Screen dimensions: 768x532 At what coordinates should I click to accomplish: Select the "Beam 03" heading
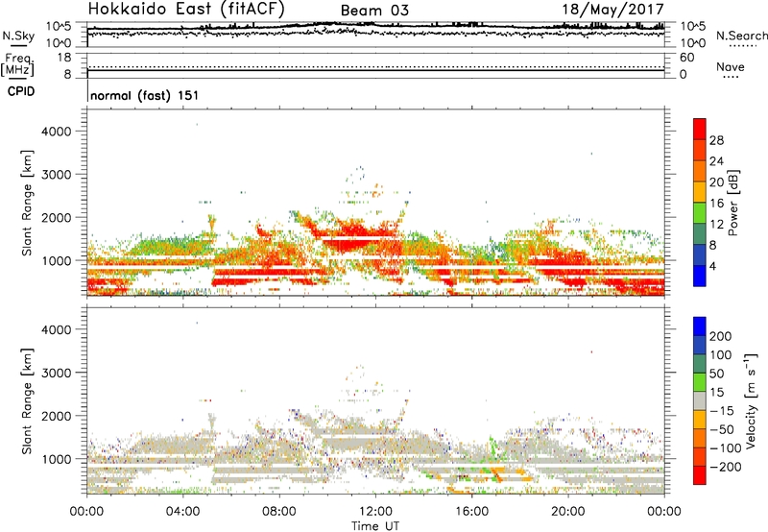374,11
